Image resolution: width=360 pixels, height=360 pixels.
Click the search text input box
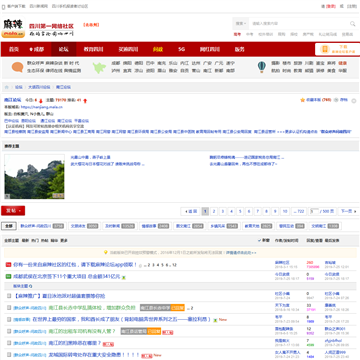299,24
